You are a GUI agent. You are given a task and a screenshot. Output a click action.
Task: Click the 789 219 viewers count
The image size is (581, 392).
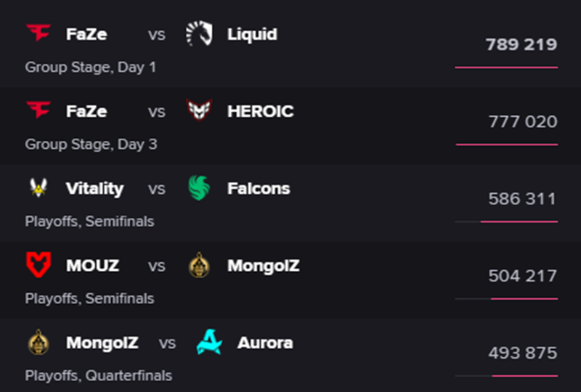click(521, 44)
